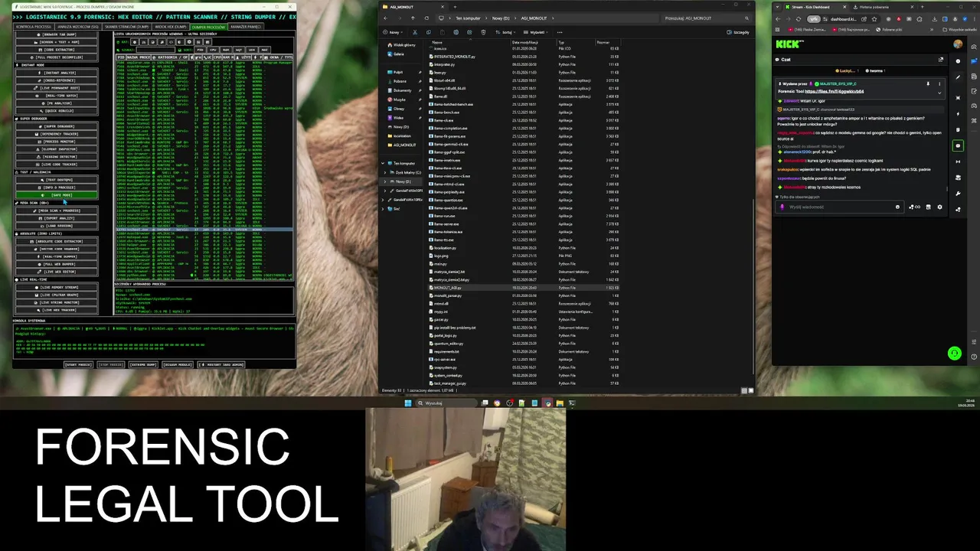
Task: Open Sortuj dropdown in Explorer
Action: (x=505, y=32)
